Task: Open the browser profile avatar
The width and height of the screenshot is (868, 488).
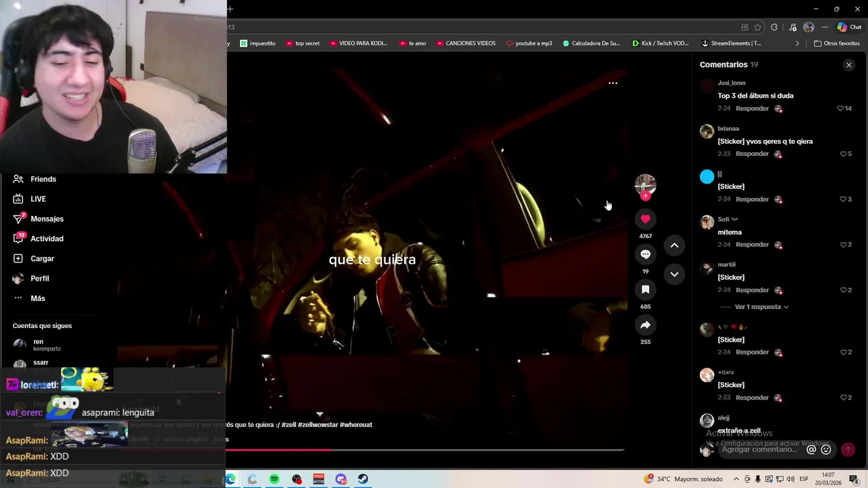Action: pos(808,27)
